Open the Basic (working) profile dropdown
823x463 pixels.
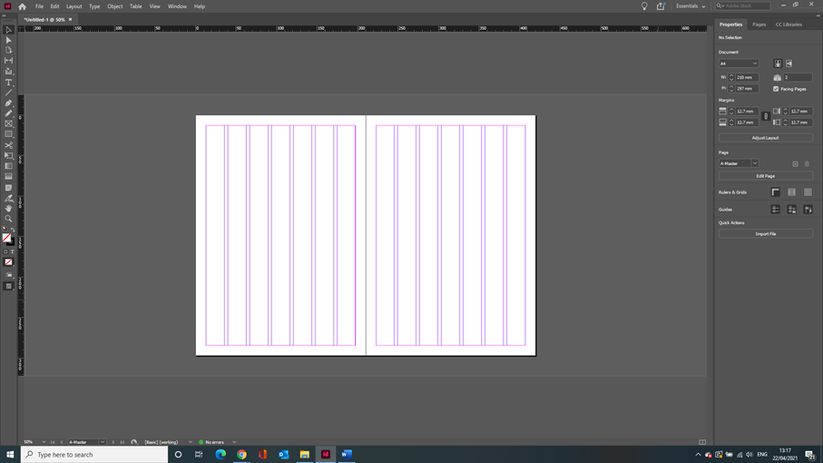pos(190,442)
